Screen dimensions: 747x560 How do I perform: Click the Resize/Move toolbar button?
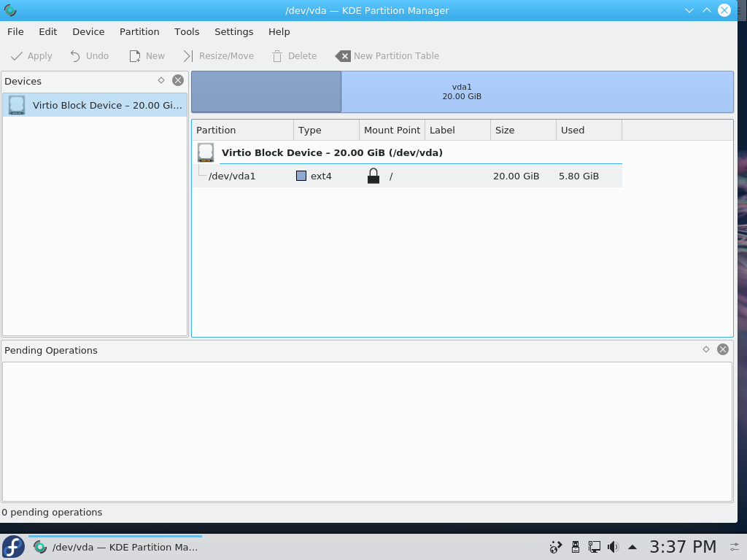(x=219, y=56)
